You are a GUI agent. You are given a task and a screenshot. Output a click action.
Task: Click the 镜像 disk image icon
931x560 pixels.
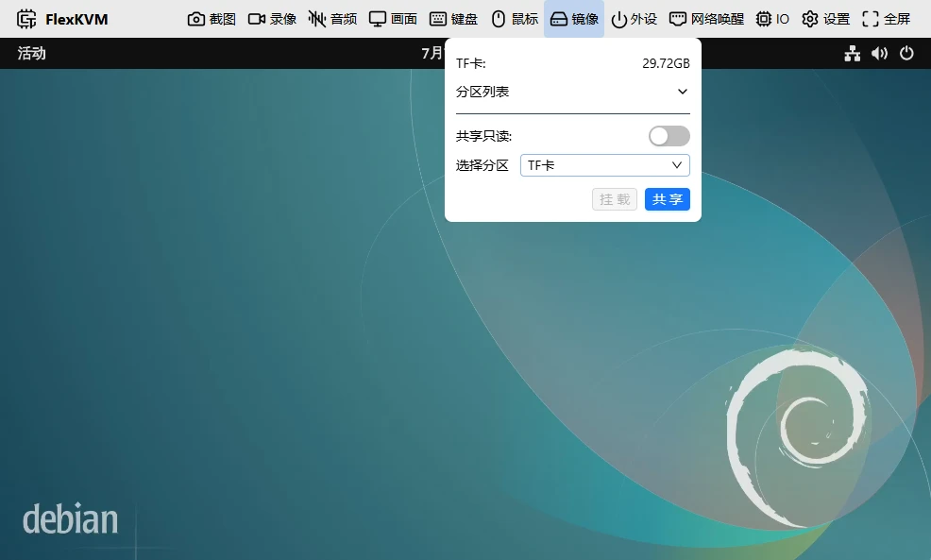tap(559, 19)
